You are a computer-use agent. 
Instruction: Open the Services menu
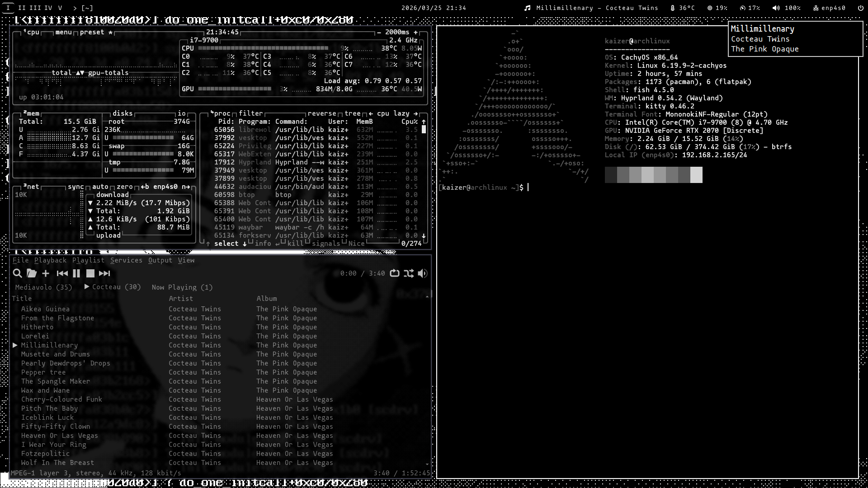point(126,260)
